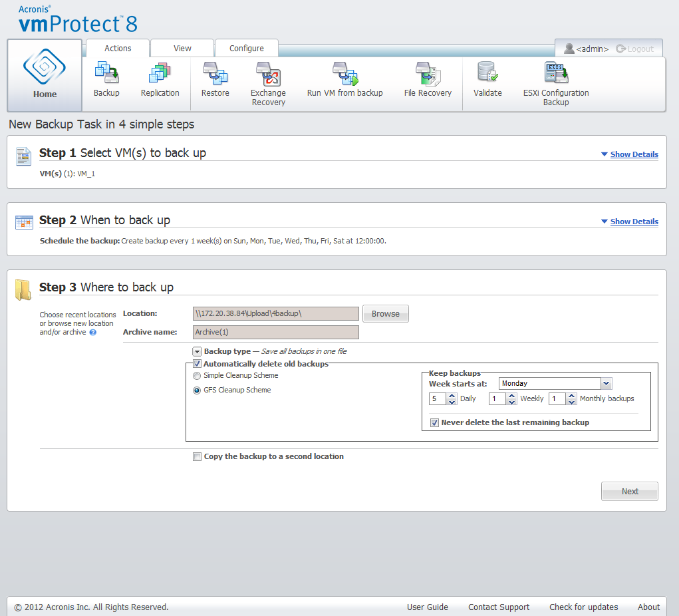Launch the Backup task
Image resolution: width=679 pixels, height=616 pixels.
[x=106, y=80]
